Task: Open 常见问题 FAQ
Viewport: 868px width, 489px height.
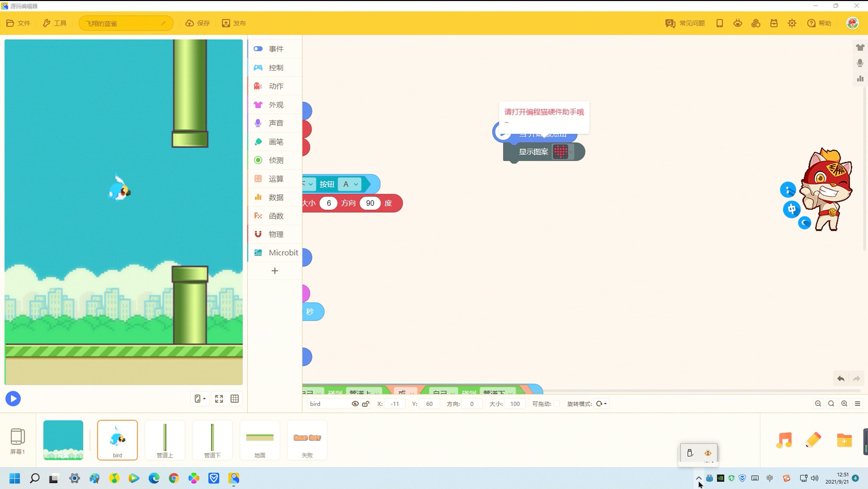Action: (x=685, y=23)
